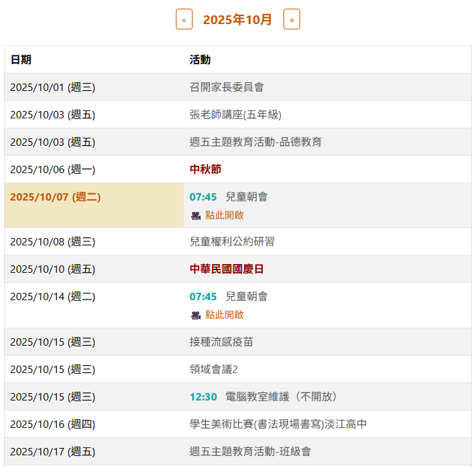
Task: Click video icon under 10/07 兒童朝會
Action: [x=196, y=215]
